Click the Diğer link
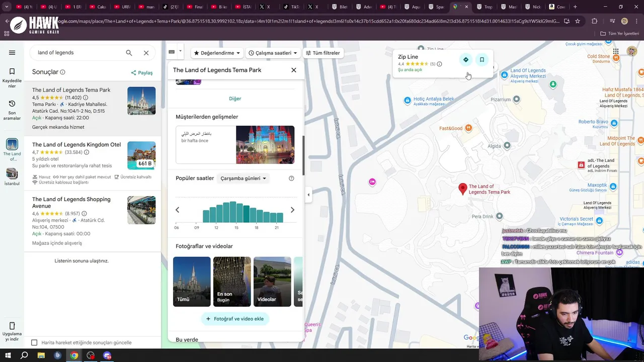Screen dimensions: 644x362 [235, 99]
